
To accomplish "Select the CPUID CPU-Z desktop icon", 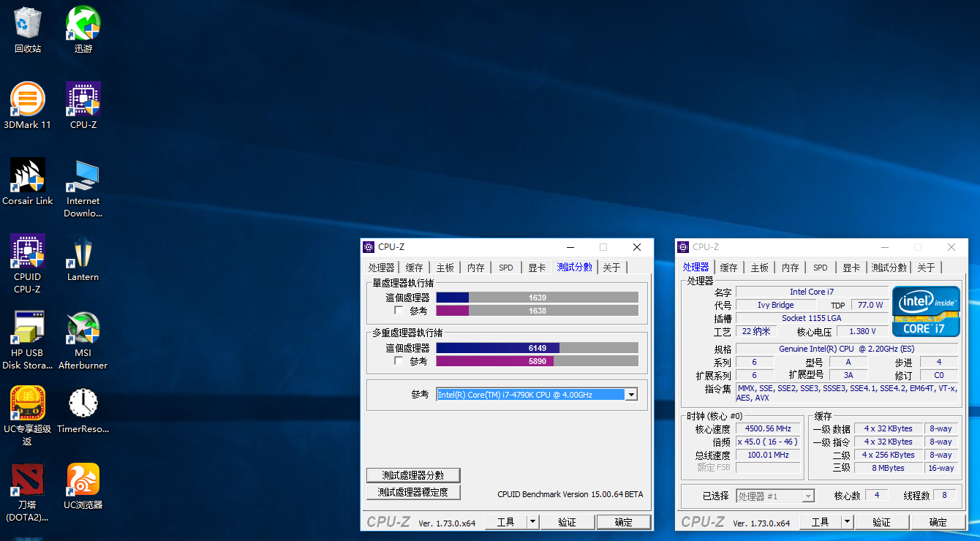I will pyautogui.click(x=28, y=264).
